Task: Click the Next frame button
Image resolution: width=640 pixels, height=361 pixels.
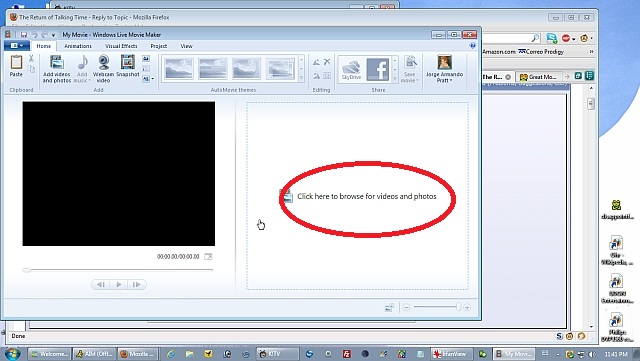Action: coord(137,284)
